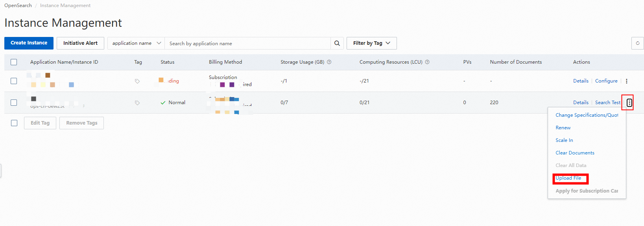Tick the checkbox beside Edit Tag
The height and width of the screenshot is (226, 644).
point(14,123)
